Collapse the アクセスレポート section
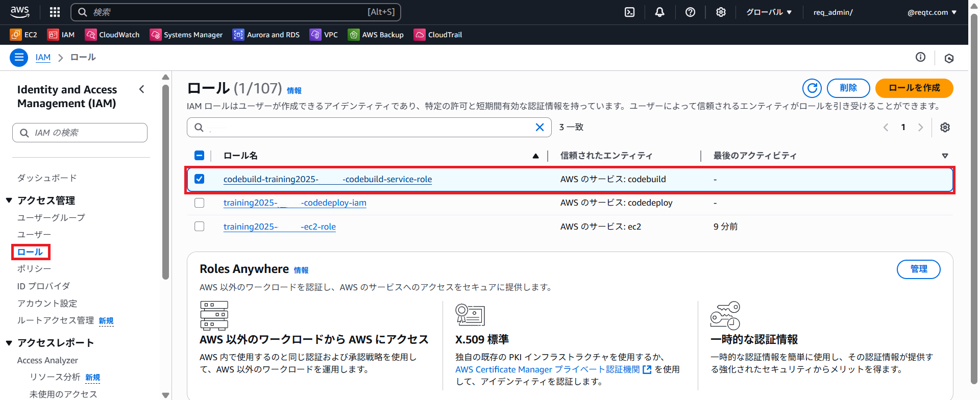The height and width of the screenshot is (400, 980). [9, 343]
